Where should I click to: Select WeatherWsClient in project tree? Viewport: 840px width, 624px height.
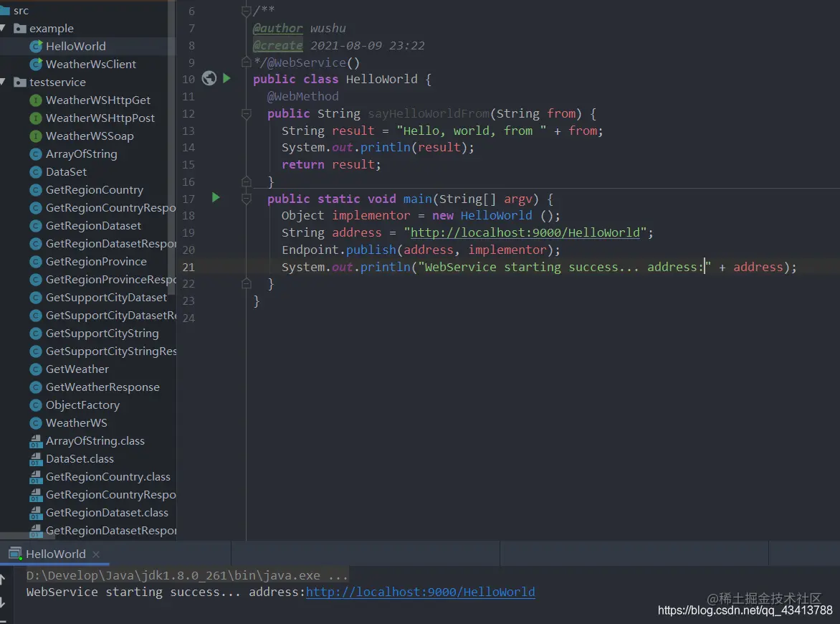click(x=90, y=65)
